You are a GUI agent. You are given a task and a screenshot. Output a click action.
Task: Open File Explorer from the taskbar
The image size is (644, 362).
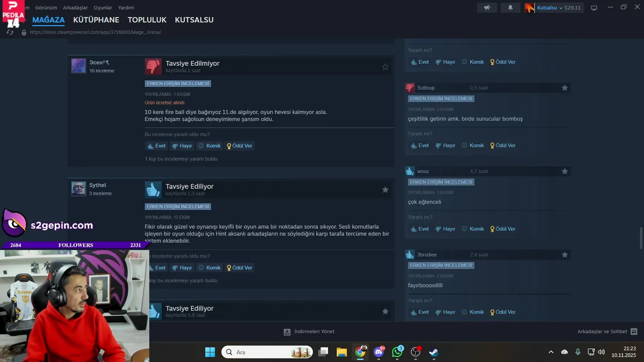pos(342,352)
